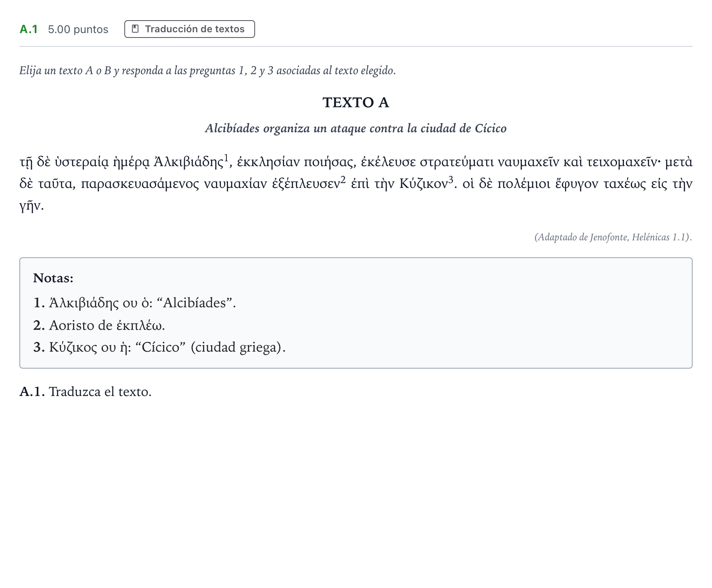This screenshot has height=588, width=712.
Task: Click note 2 'Aoristo de ἐκπλέω'
Action: (99, 325)
